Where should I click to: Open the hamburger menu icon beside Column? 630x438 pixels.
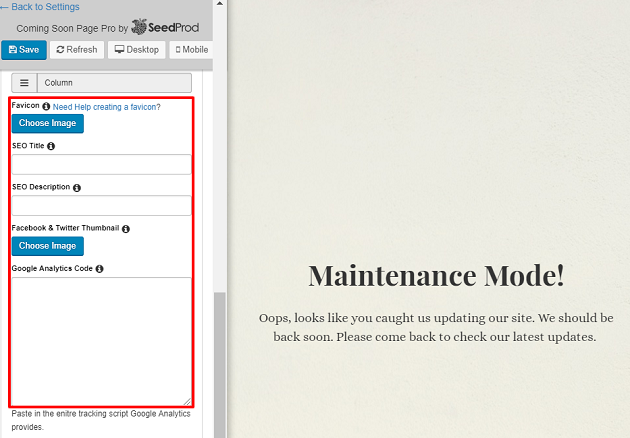24,83
